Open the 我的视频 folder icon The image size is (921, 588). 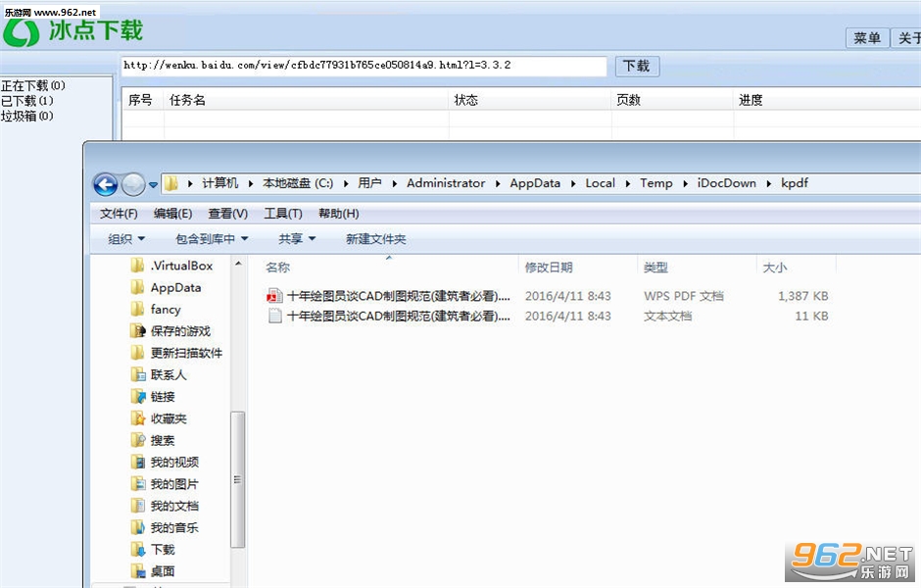coord(137,462)
